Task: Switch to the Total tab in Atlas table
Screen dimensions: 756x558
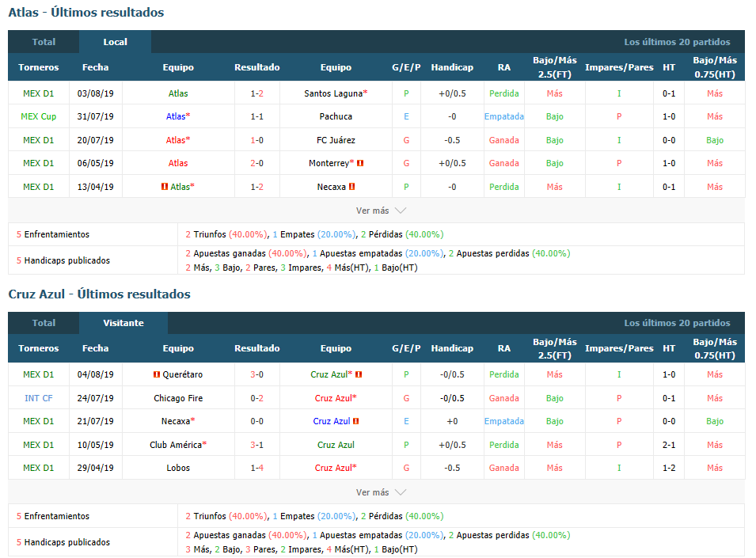Action: (44, 42)
